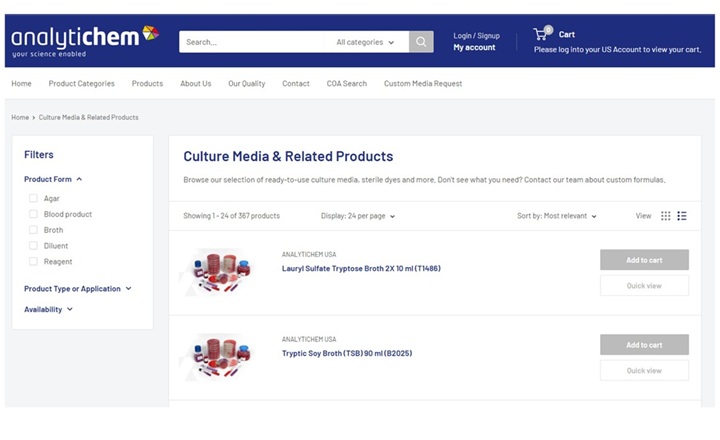Screen dimensions: 720x440
Task: Add Lauryl Sulfate Tryptose Broth to cart
Action: pyautogui.click(x=644, y=260)
